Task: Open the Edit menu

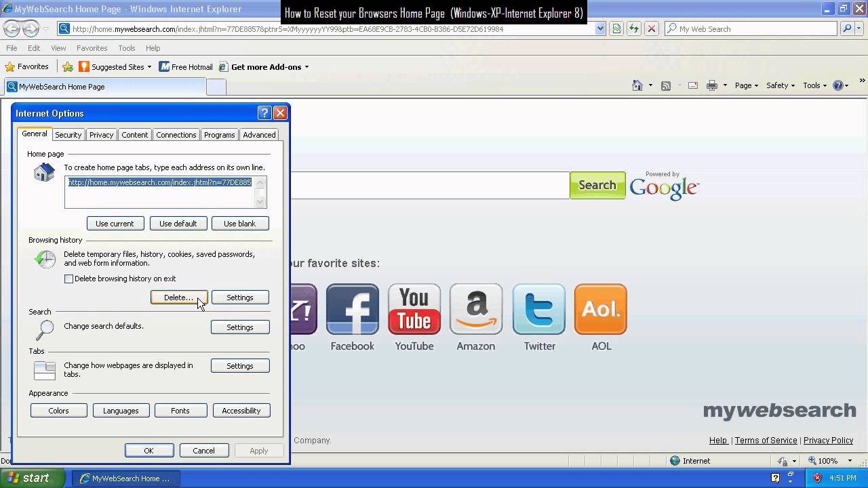Action: (34, 48)
